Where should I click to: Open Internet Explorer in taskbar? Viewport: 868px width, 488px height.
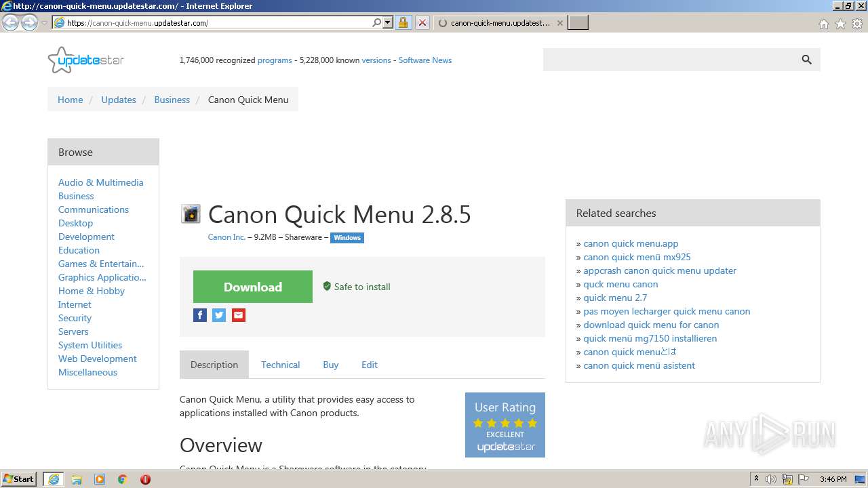[54, 479]
